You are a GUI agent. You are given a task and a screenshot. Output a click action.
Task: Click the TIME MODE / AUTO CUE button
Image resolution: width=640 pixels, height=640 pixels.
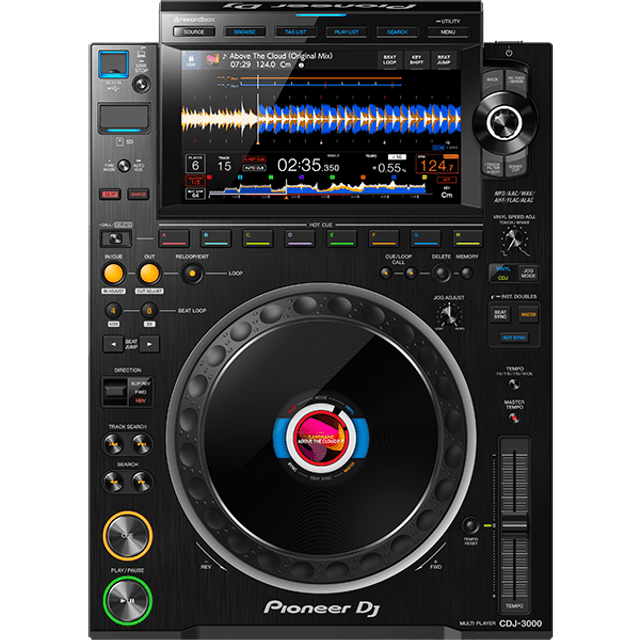point(124,166)
